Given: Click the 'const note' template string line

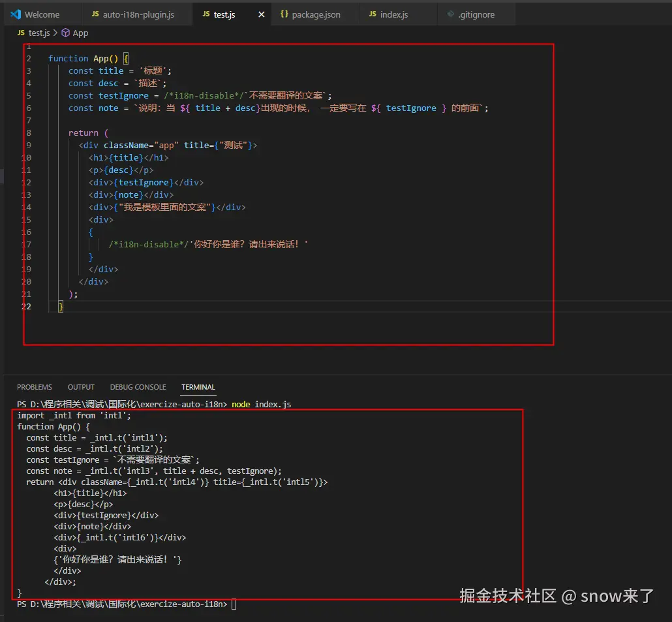Looking at the screenshot, I should (x=278, y=108).
